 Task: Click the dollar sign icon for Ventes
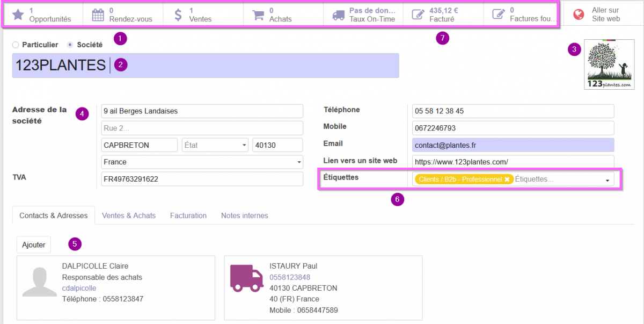178,15
